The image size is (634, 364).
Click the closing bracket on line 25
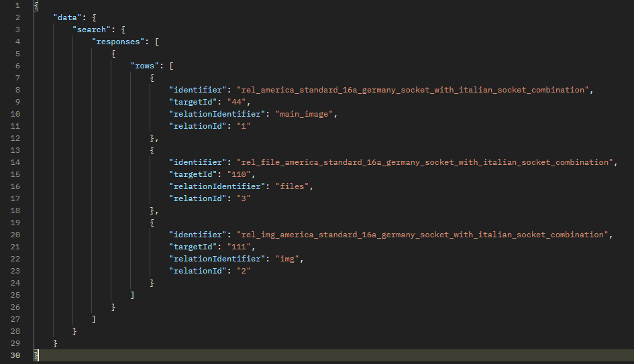click(132, 295)
